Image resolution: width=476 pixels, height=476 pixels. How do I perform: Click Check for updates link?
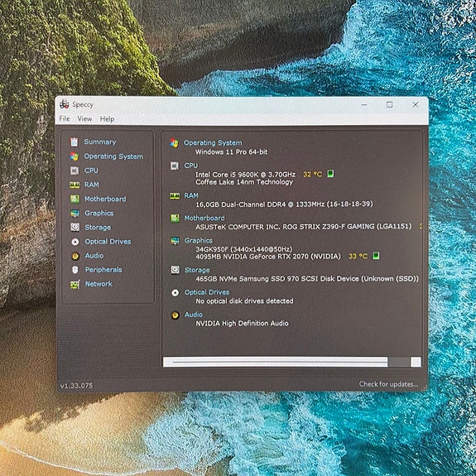click(388, 384)
